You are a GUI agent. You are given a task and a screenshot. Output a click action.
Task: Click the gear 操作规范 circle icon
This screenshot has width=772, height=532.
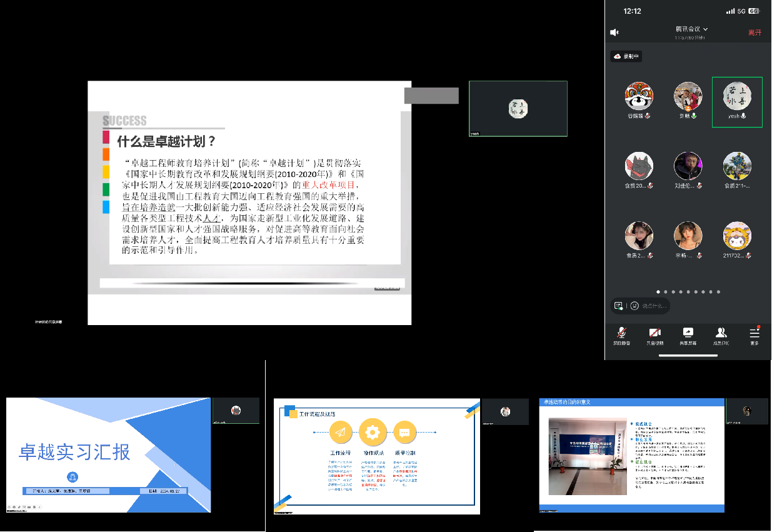[x=373, y=432]
